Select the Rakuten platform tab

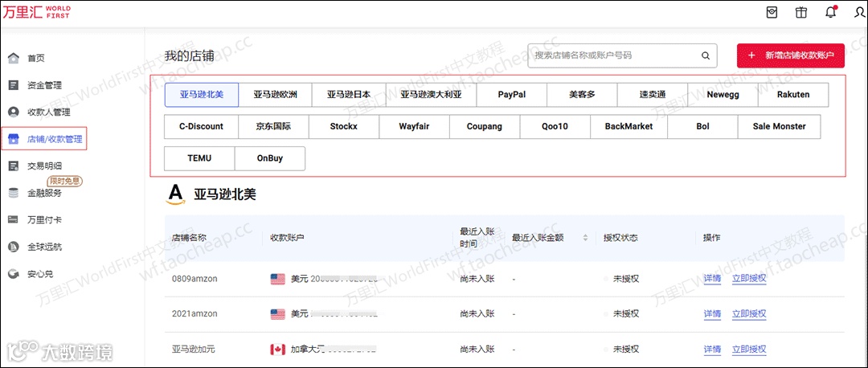pyautogui.click(x=793, y=95)
